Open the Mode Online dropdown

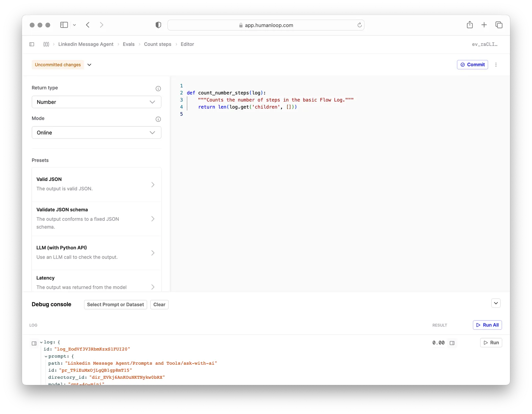click(x=96, y=132)
